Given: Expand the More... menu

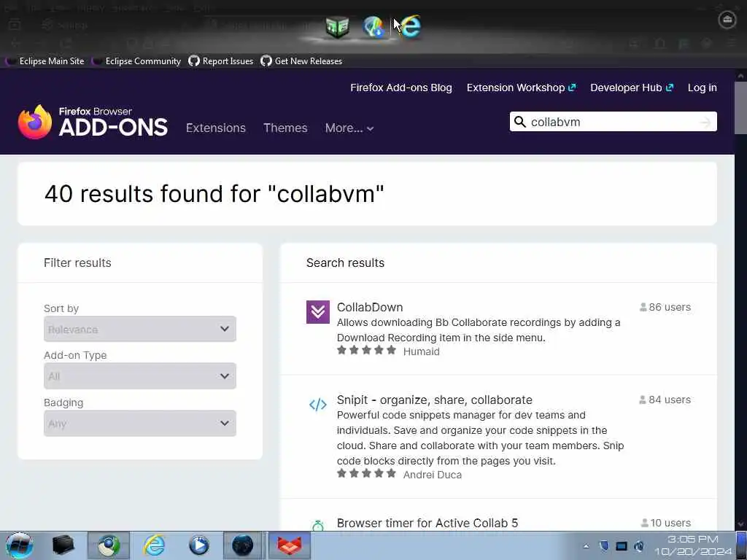Looking at the screenshot, I should pos(349,128).
